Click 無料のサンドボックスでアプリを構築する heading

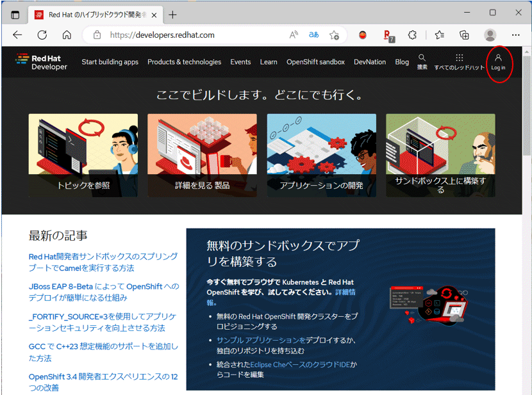click(x=283, y=254)
